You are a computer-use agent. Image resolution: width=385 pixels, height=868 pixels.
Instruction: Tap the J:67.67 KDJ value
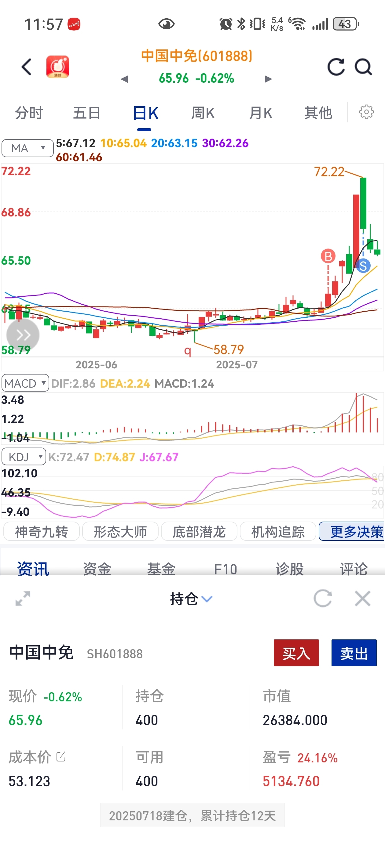(159, 457)
